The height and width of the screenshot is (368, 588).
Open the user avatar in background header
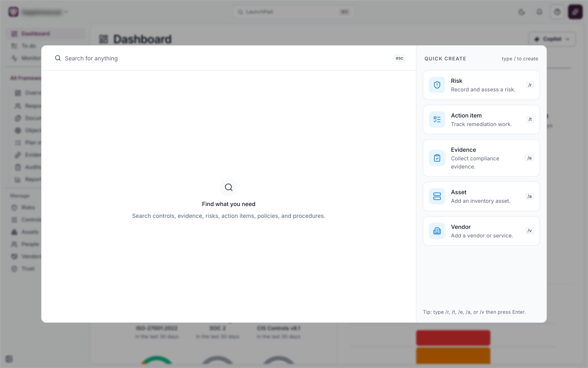(575, 12)
